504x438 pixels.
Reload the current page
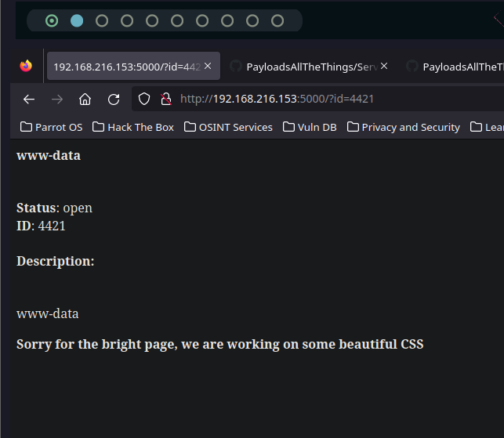(114, 100)
